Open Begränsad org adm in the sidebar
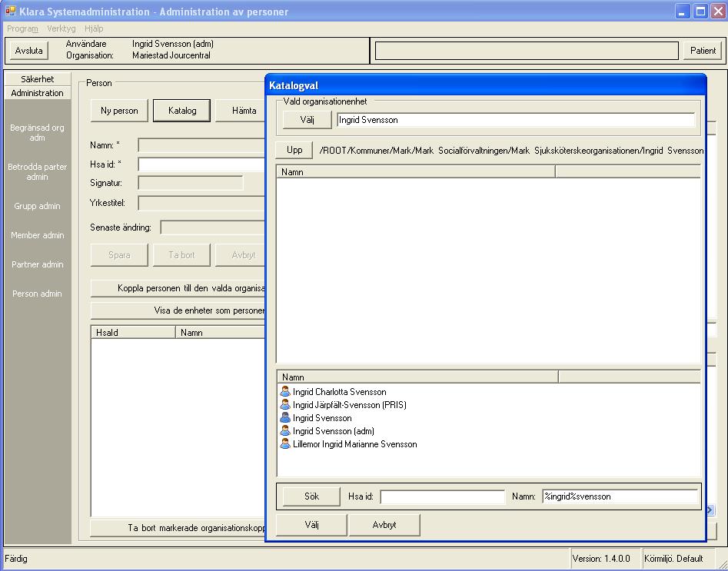Viewport: 728px width, 571px height. [37, 132]
